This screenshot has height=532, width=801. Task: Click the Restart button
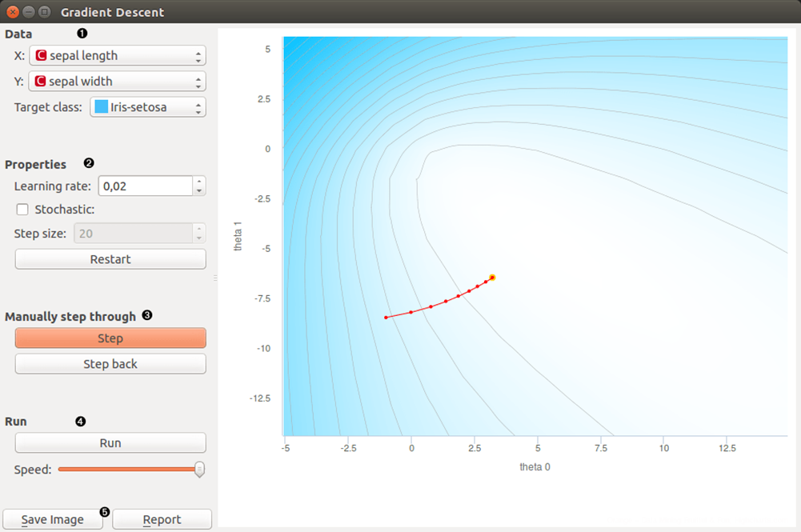(x=110, y=259)
